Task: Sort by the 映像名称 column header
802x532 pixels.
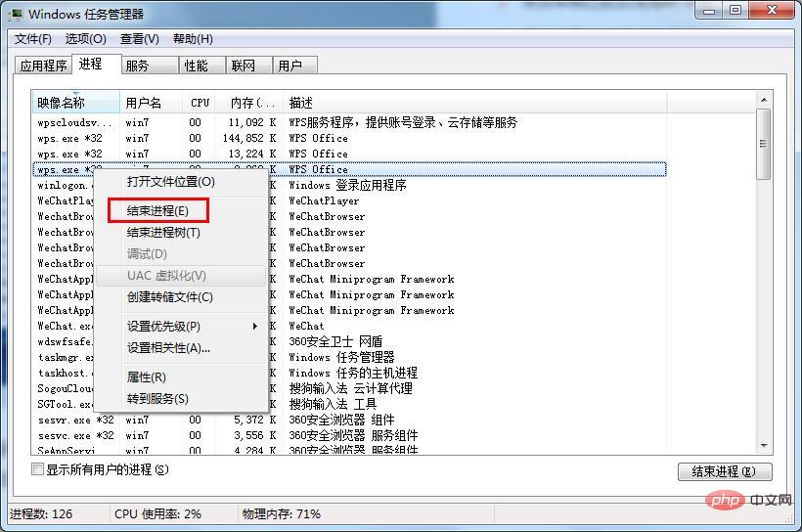Action: pos(75,103)
